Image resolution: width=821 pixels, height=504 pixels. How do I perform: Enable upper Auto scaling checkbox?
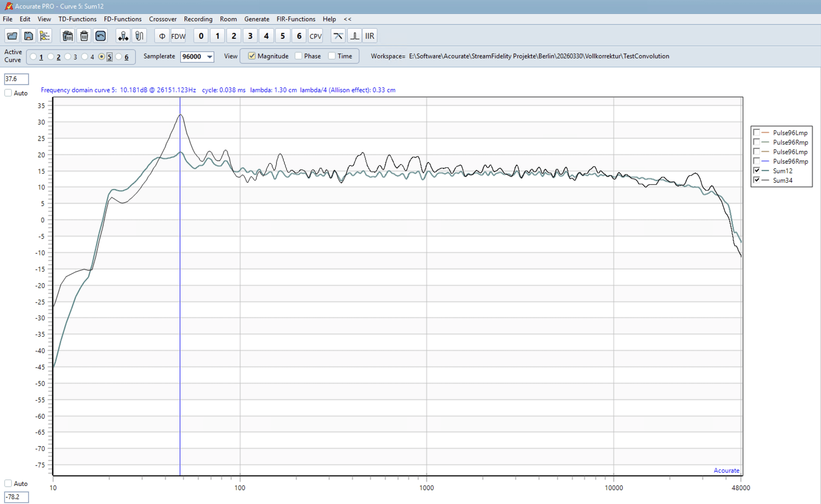pyautogui.click(x=8, y=93)
